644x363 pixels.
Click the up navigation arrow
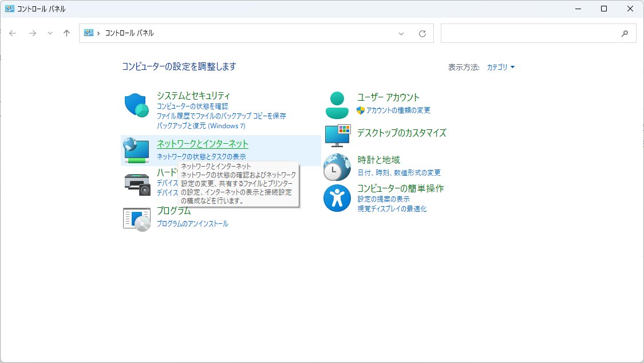pos(66,33)
